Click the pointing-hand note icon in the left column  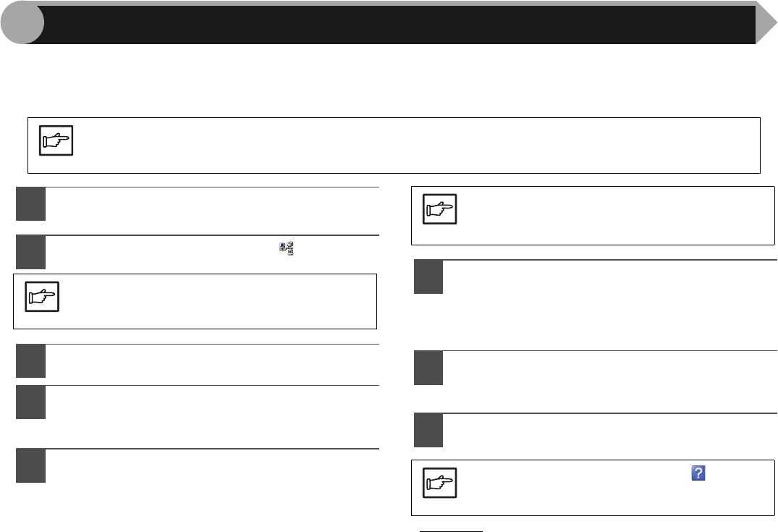point(43,296)
